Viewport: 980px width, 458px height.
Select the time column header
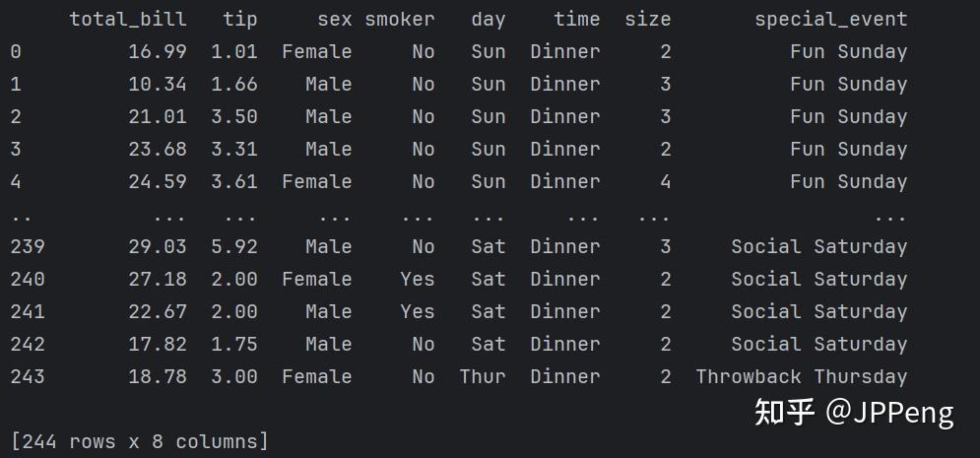[x=577, y=20]
